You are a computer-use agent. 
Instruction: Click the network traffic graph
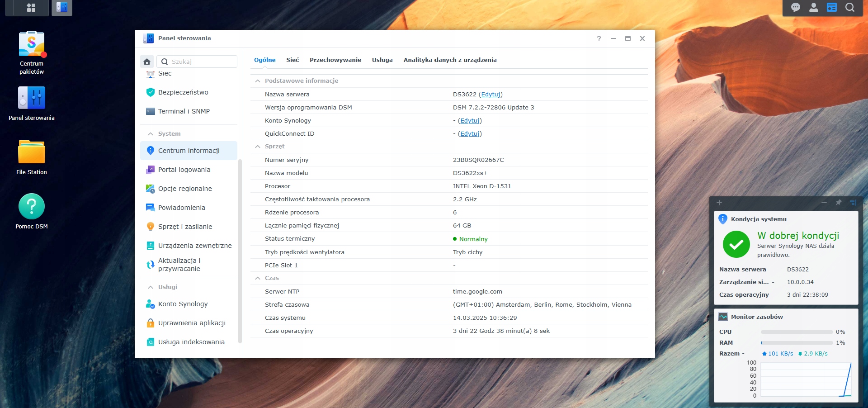click(806, 379)
